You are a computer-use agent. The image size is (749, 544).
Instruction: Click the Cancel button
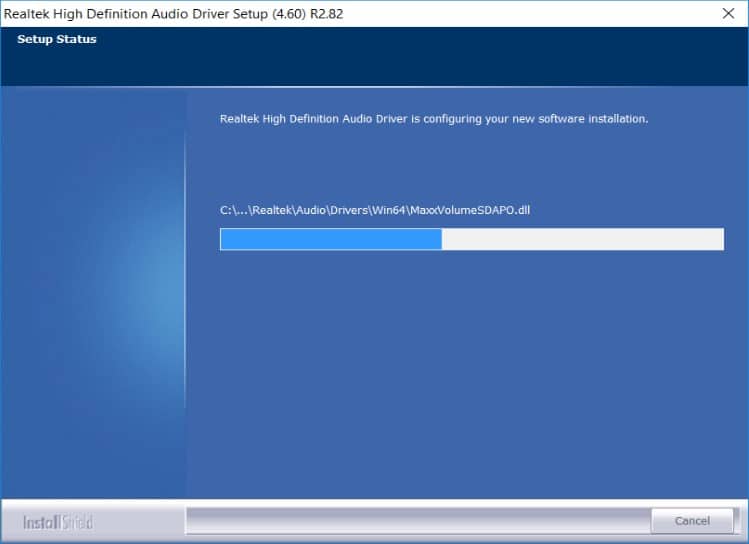692,521
